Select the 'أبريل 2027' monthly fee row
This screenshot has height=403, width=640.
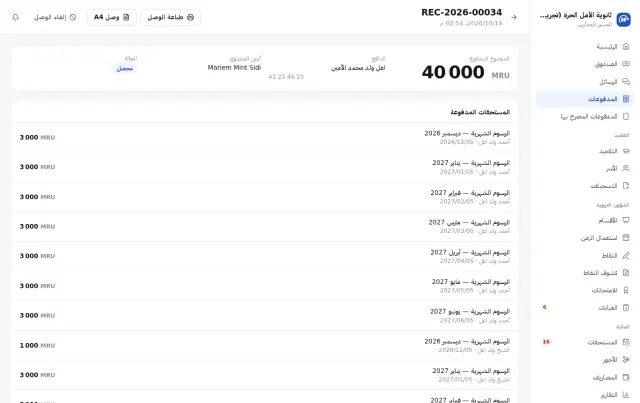(265, 256)
